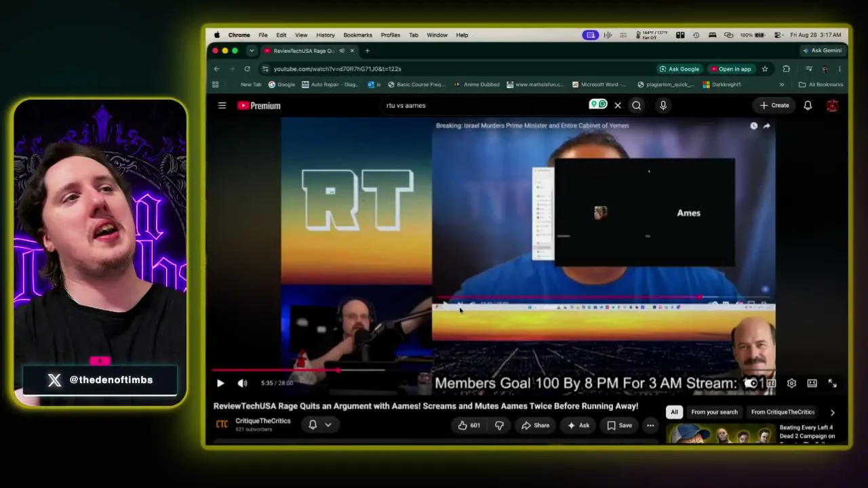Mute the ReviewTechUSA tab audio

click(342, 51)
